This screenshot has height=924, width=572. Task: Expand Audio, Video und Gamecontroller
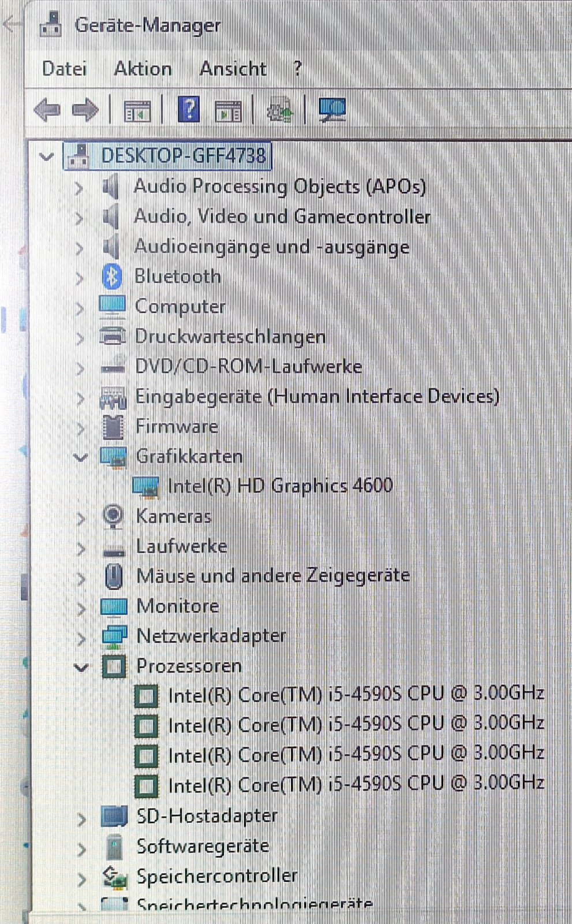coord(79,218)
